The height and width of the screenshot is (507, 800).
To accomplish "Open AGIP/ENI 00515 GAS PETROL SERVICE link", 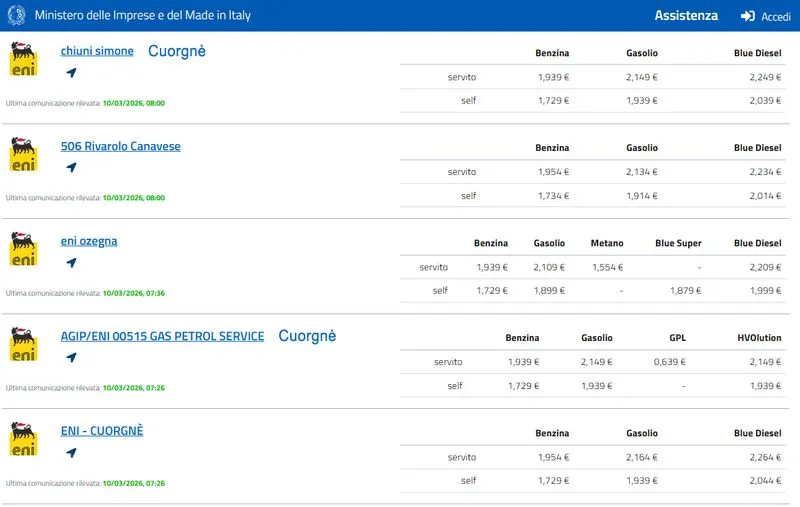I will click(x=162, y=336).
